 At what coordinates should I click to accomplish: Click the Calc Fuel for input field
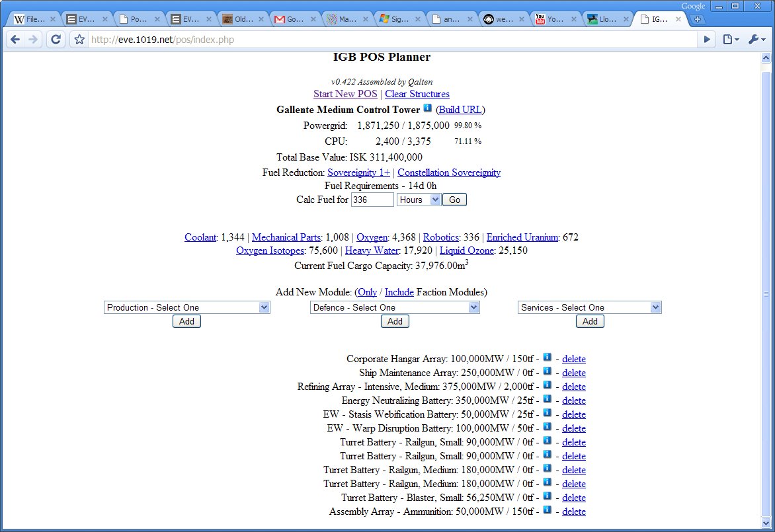(x=372, y=200)
